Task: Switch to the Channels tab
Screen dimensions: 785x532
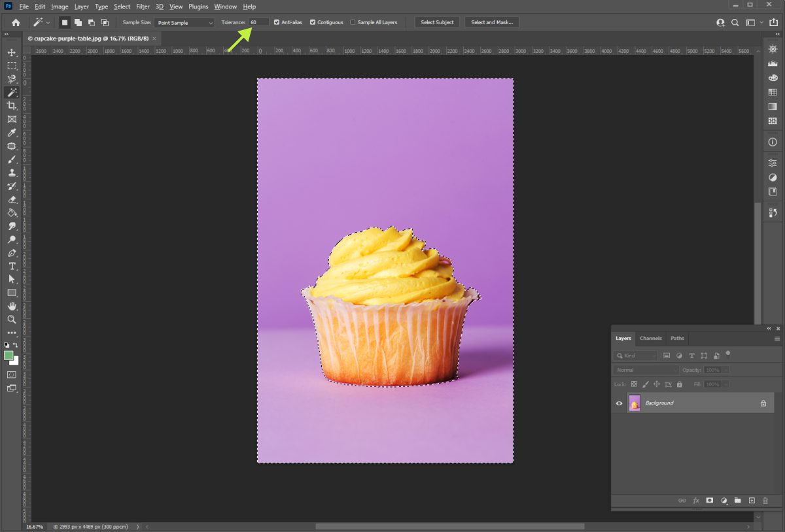Action: tap(651, 339)
